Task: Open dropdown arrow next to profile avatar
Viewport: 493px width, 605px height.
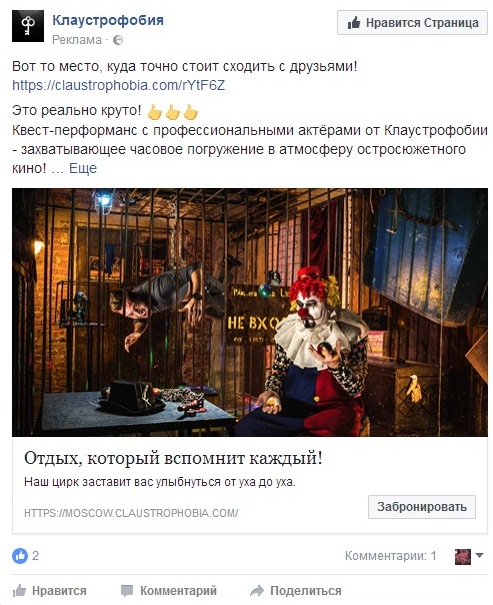Action: pos(479,555)
